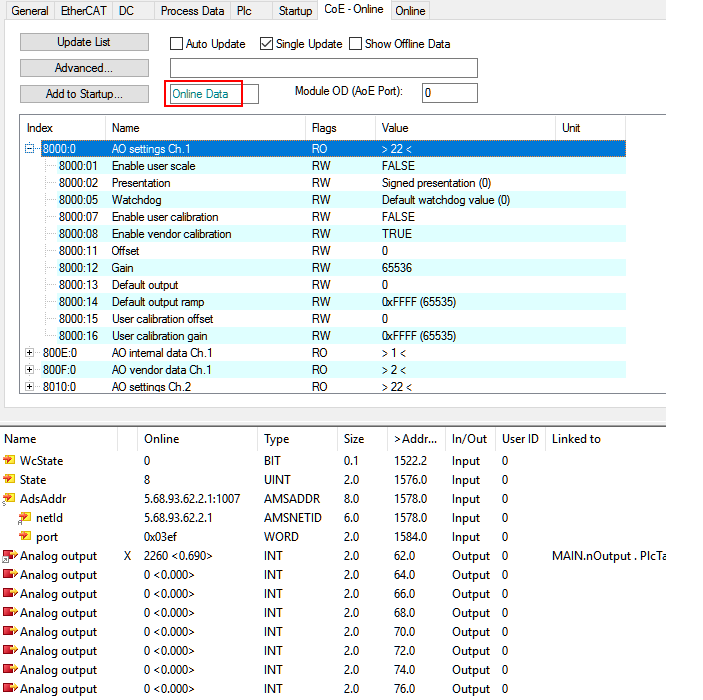Click the In/Out column header
Screen dimensions: 703x700
coord(471,439)
